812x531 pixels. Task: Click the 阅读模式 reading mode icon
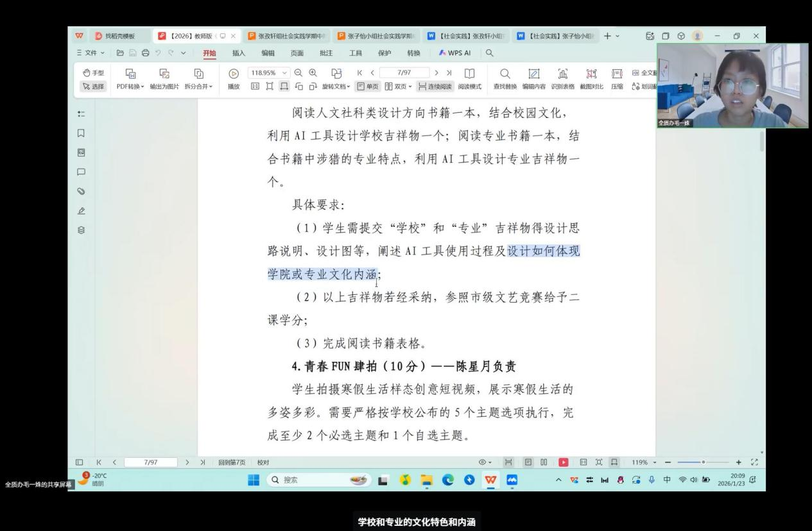[x=469, y=74]
